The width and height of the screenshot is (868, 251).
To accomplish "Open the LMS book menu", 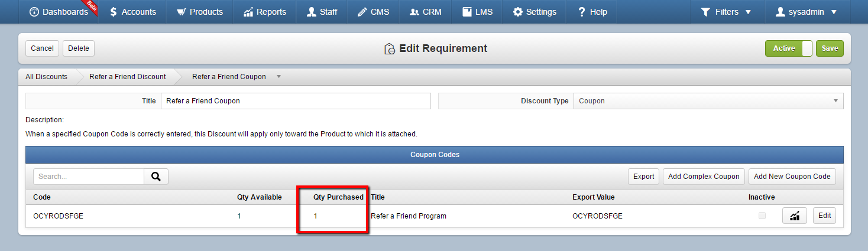I will coord(477,12).
